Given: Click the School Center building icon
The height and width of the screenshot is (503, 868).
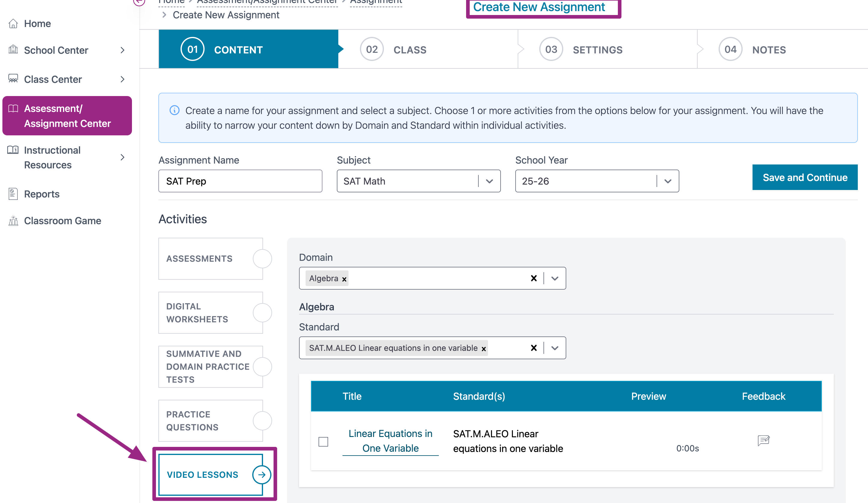Looking at the screenshot, I should [x=13, y=50].
